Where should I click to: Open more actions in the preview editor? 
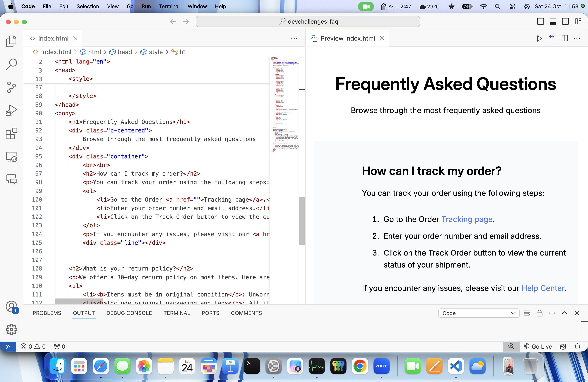click(577, 39)
